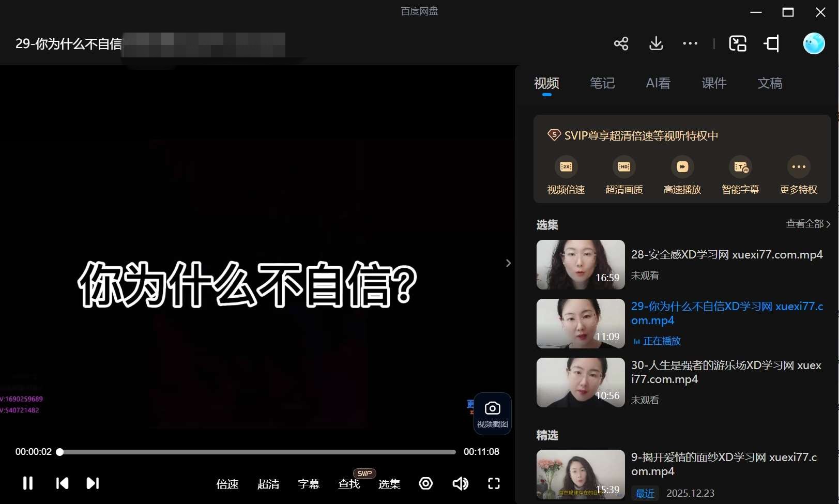Image resolution: width=839 pixels, height=504 pixels.
Task: Mute the volume speaker icon
Action: [x=460, y=483]
